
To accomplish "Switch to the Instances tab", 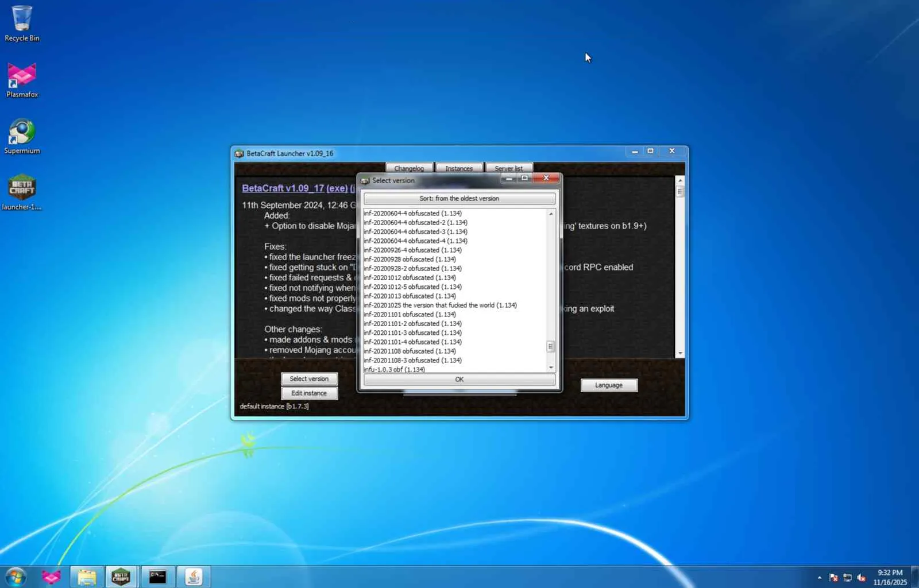I will coord(459,168).
